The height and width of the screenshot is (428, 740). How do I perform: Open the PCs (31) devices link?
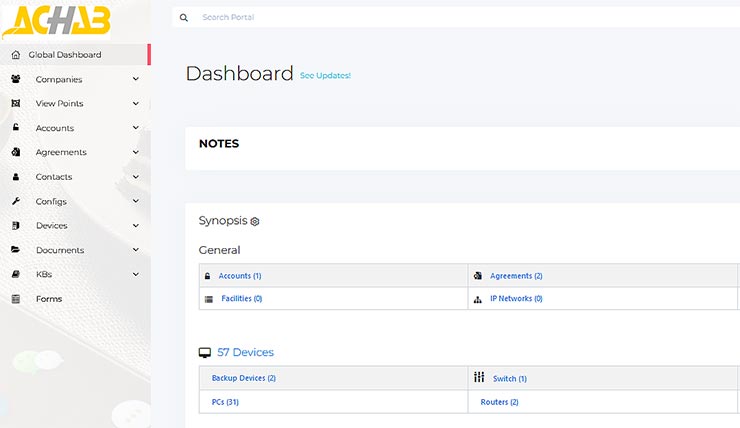pyautogui.click(x=225, y=402)
